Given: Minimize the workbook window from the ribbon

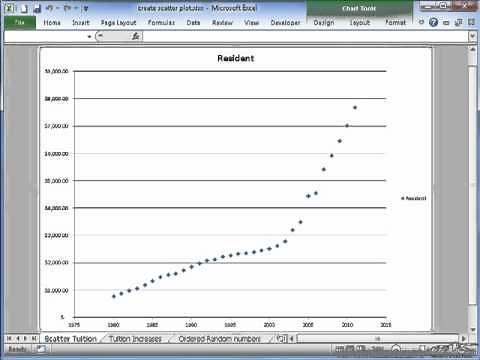Looking at the screenshot, I should (446, 23).
